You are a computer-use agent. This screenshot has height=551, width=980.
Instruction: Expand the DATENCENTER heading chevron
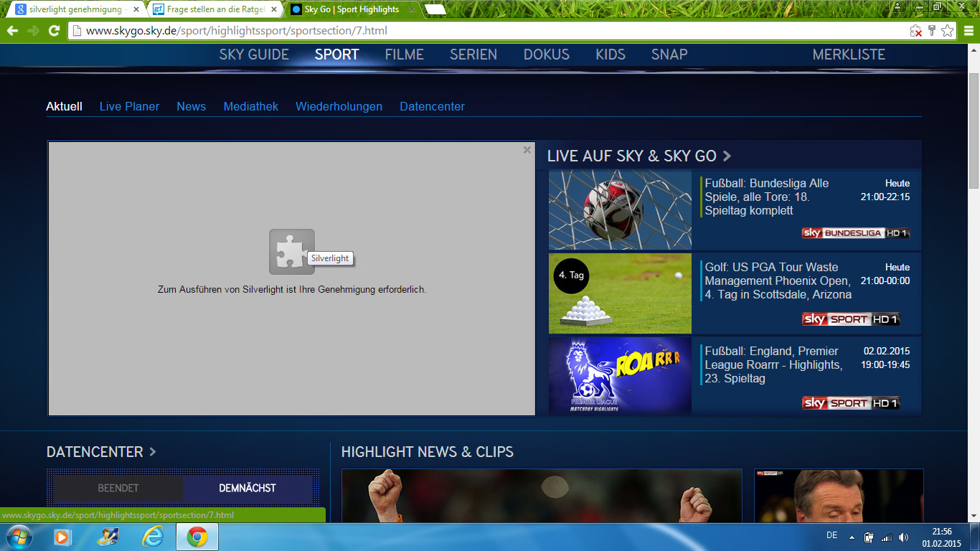pos(152,452)
